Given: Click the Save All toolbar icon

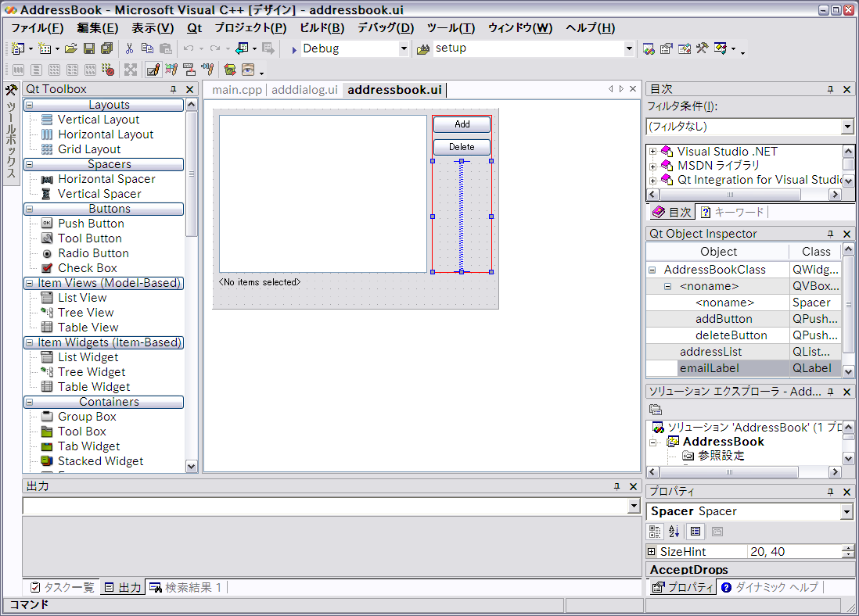Looking at the screenshot, I should 107,48.
